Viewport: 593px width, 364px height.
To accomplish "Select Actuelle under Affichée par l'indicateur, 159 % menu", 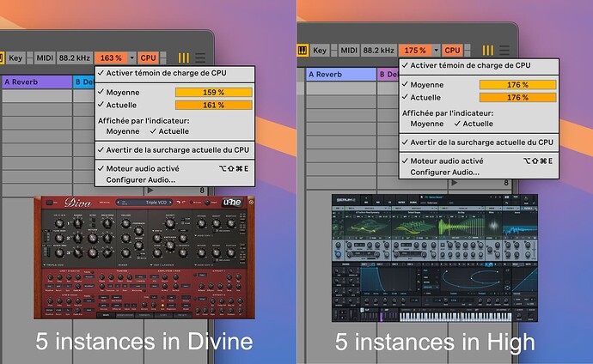I will (x=169, y=131).
